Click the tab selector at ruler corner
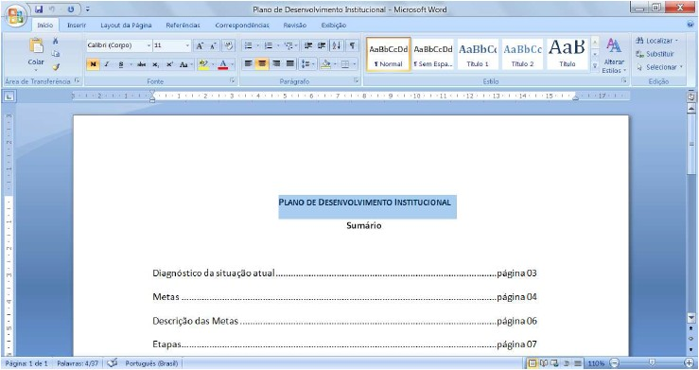The image size is (699, 370). pos(9,96)
